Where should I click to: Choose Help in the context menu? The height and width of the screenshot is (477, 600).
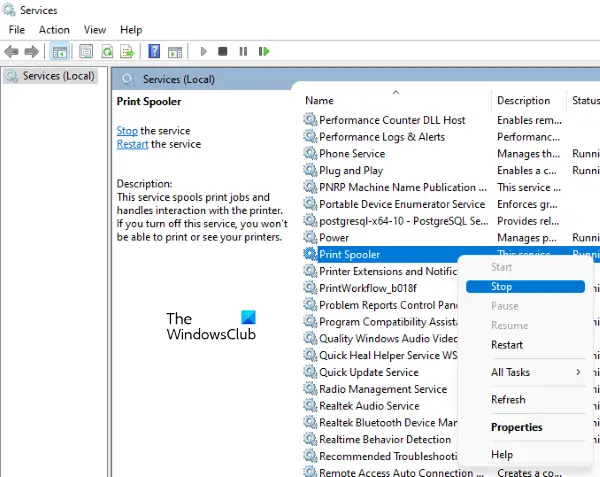click(502, 454)
